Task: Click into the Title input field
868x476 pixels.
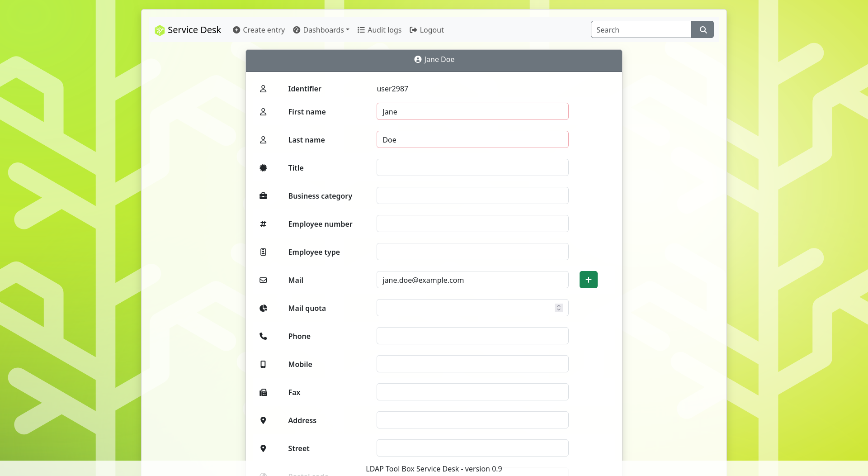Action: point(472,167)
